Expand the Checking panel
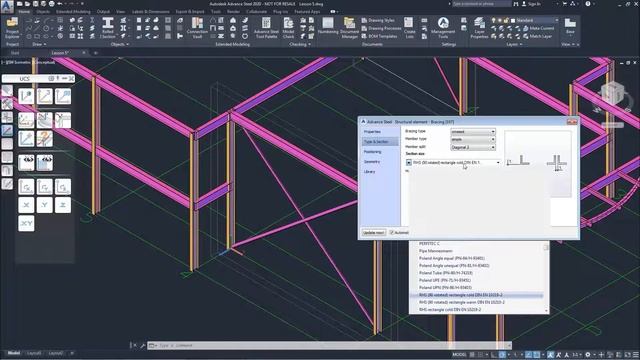 [x=300, y=44]
